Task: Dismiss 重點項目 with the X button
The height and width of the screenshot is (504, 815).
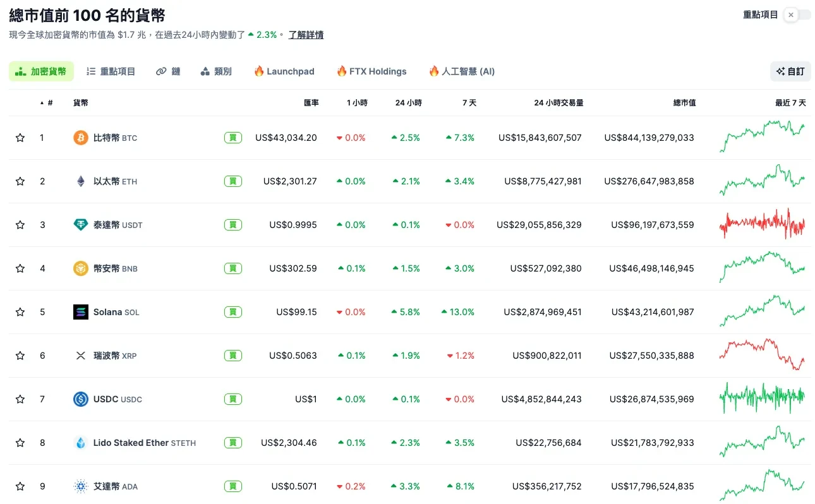Action: (790, 14)
